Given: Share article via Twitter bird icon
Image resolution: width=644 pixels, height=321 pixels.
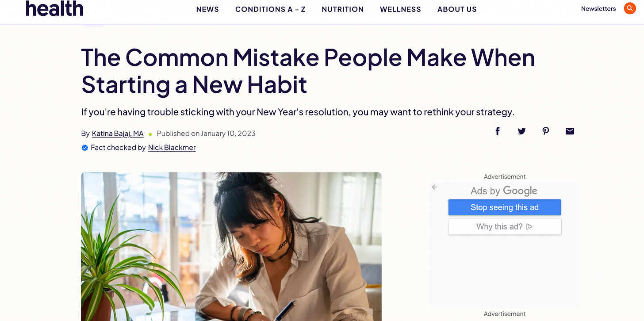Looking at the screenshot, I should [521, 131].
